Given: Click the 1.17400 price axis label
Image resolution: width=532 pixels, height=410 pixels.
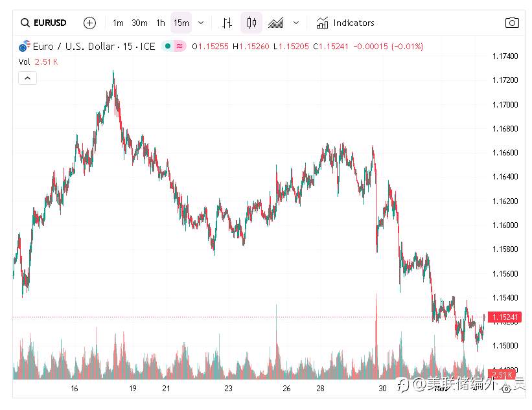Looking at the screenshot, I should tap(505, 56).
